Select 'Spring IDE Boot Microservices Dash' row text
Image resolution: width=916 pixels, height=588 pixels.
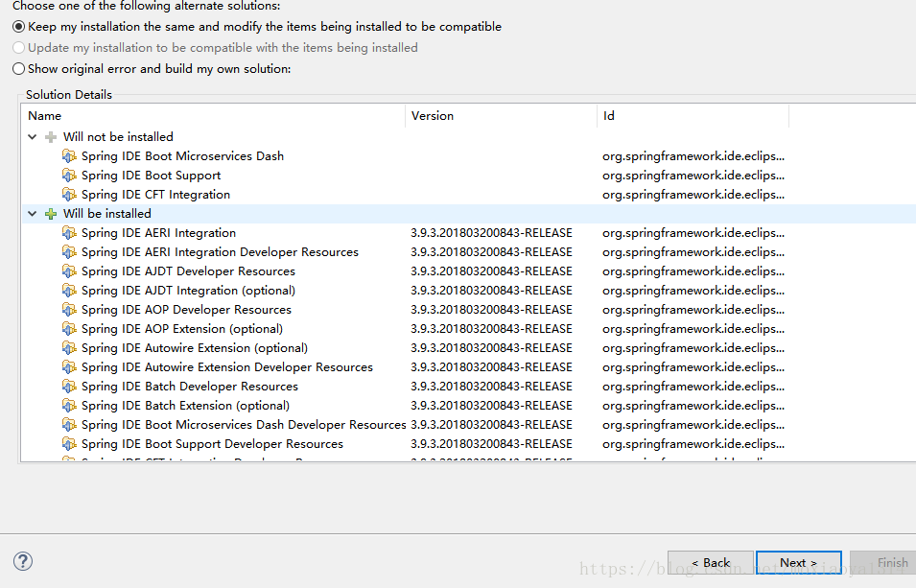(182, 156)
